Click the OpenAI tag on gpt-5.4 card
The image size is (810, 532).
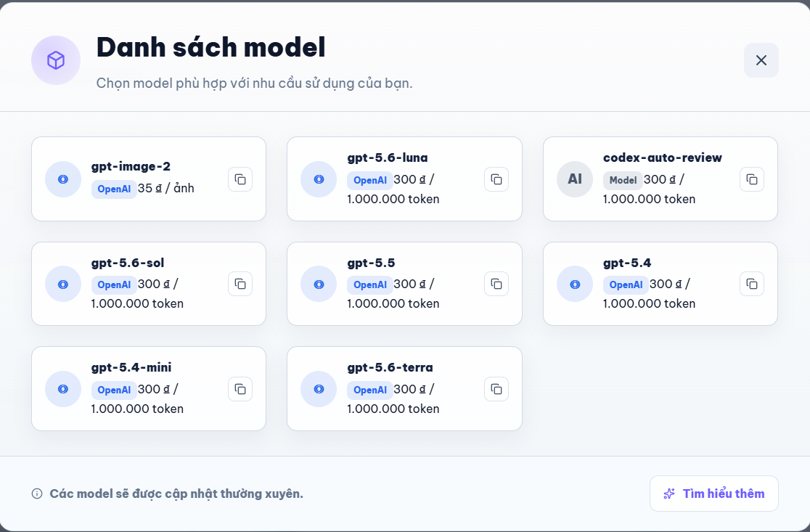tap(626, 285)
